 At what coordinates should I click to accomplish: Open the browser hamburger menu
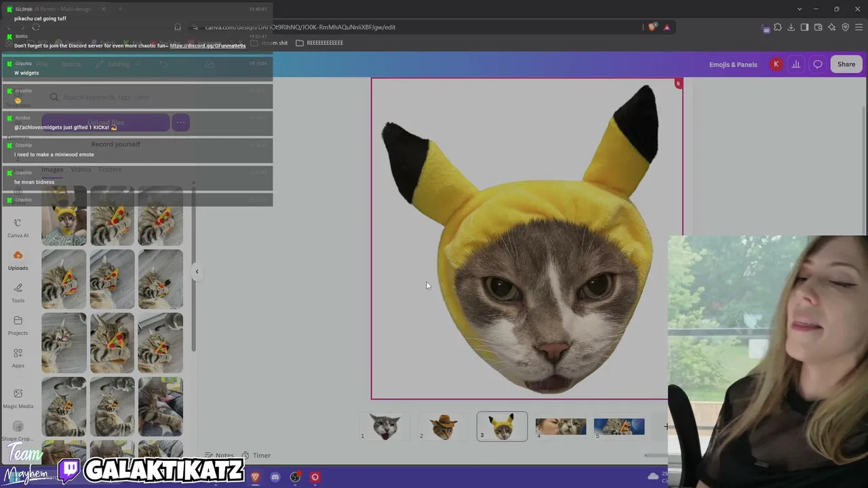(859, 27)
